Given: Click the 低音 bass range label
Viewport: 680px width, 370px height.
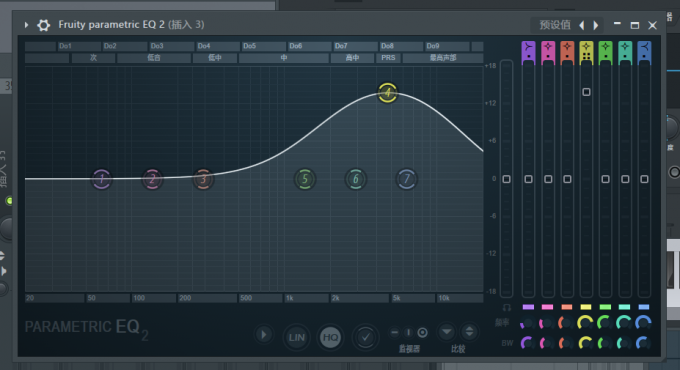Looking at the screenshot, I should (x=154, y=58).
